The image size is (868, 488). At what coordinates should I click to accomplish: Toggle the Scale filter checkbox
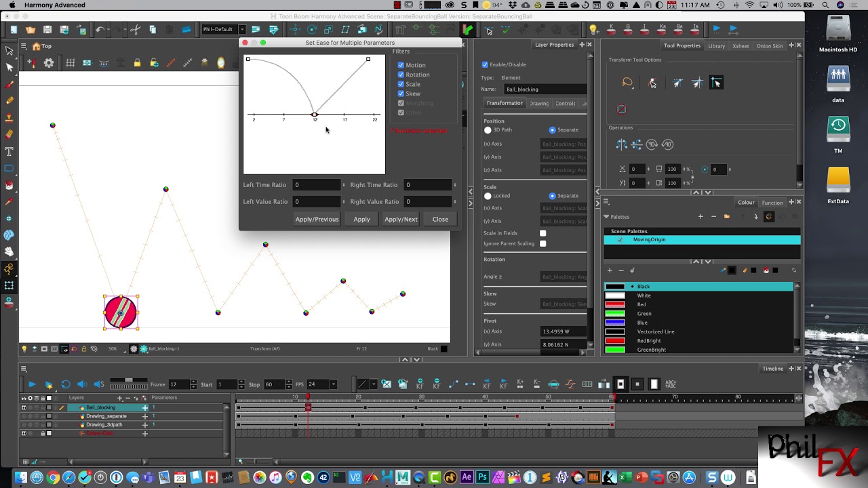click(x=401, y=84)
